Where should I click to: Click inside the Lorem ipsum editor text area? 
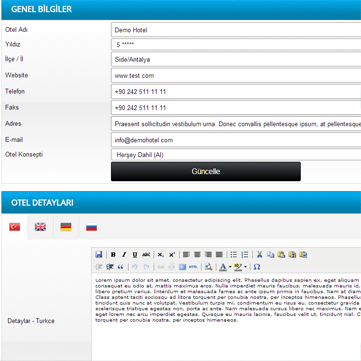coord(226,317)
